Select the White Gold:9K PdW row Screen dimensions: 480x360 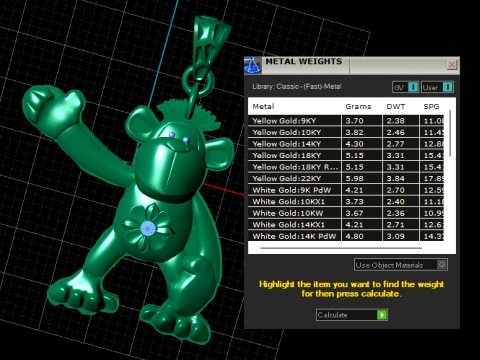pyautogui.click(x=346, y=190)
